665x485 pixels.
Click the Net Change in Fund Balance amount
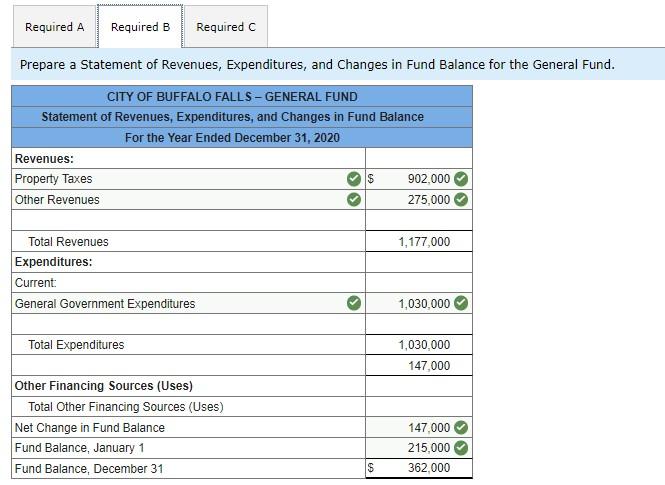click(419, 427)
